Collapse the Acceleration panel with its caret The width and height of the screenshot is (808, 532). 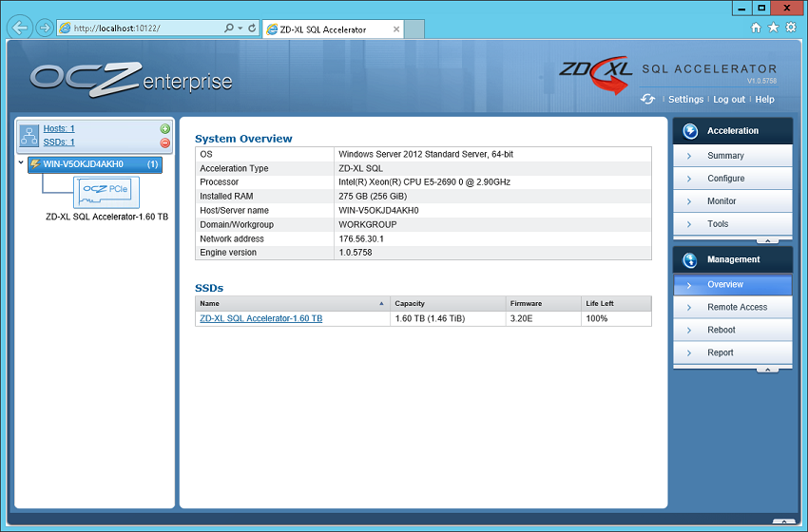tap(767, 240)
